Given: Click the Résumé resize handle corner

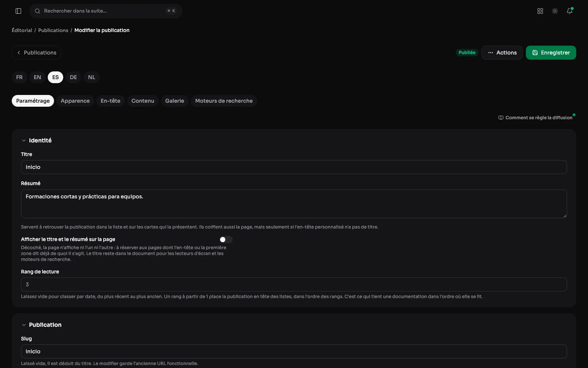Looking at the screenshot, I should [x=565, y=216].
